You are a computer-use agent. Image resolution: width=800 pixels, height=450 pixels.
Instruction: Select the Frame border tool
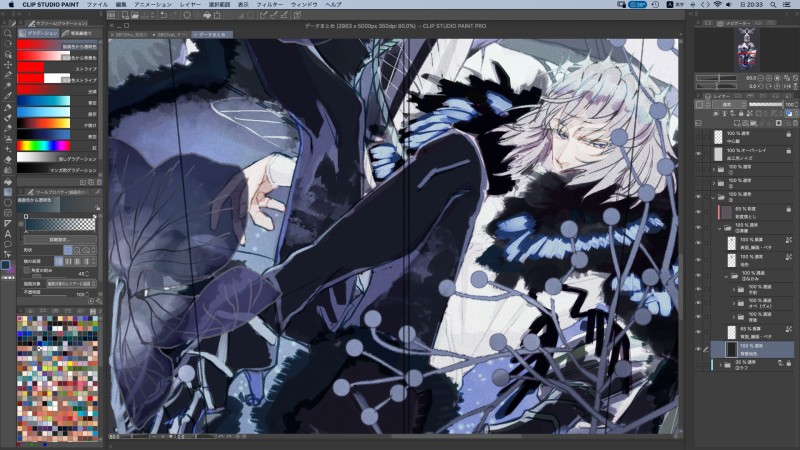pos(8,213)
